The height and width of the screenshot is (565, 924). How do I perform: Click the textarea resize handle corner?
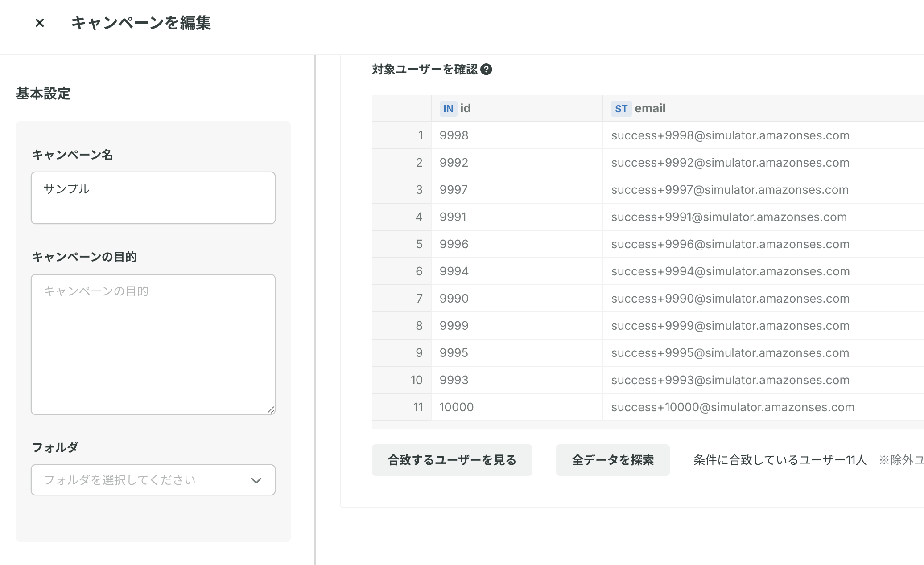click(271, 410)
